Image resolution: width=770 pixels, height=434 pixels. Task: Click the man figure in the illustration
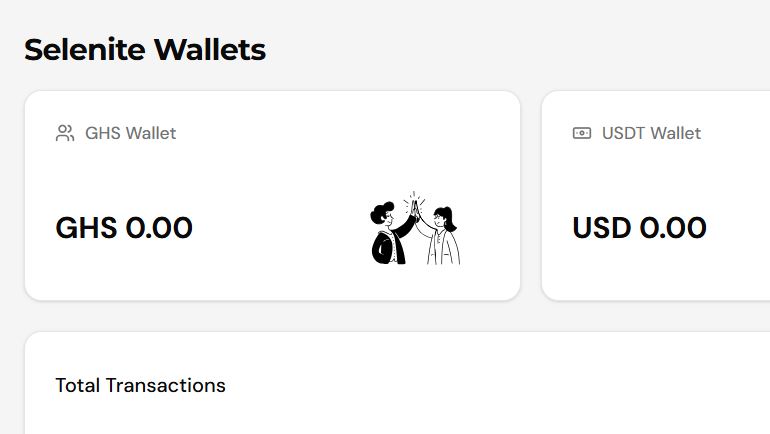[x=386, y=236]
